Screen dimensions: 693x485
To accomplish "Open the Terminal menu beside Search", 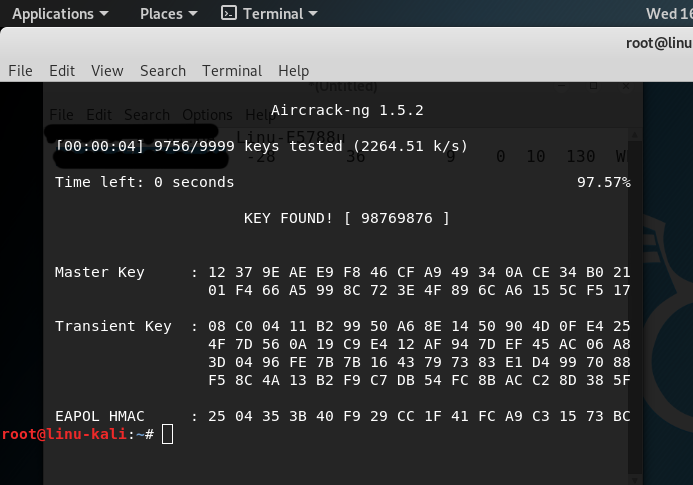I will coord(232,71).
